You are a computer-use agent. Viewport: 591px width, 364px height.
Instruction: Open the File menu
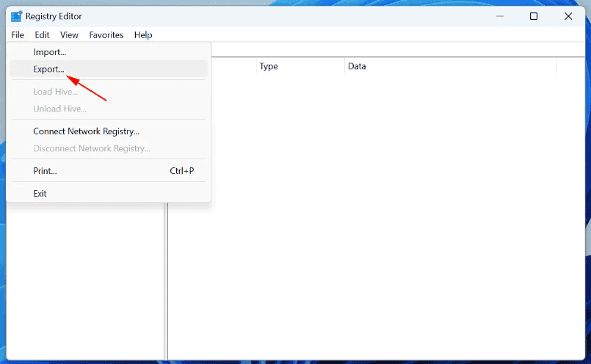(x=18, y=35)
